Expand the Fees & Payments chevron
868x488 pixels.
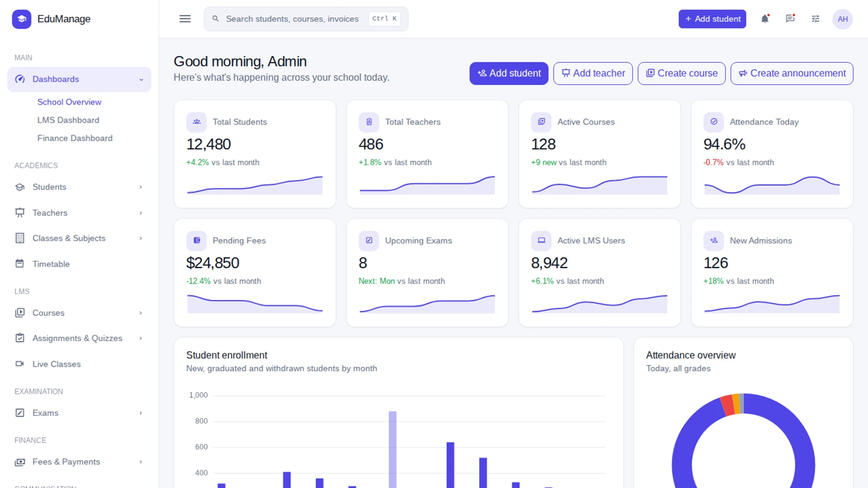coord(141,462)
